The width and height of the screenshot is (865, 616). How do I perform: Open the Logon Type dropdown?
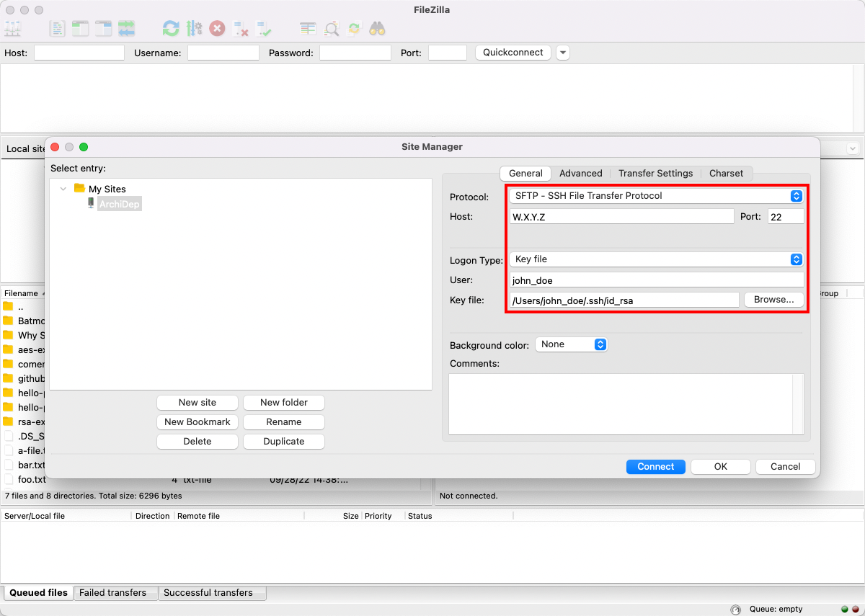click(655, 259)
